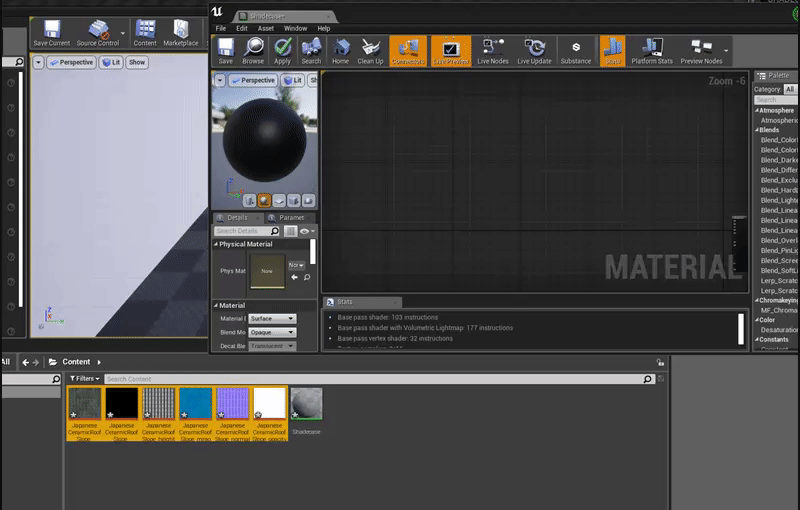
Task: Open the Asset menu
Action: point(265,28)
